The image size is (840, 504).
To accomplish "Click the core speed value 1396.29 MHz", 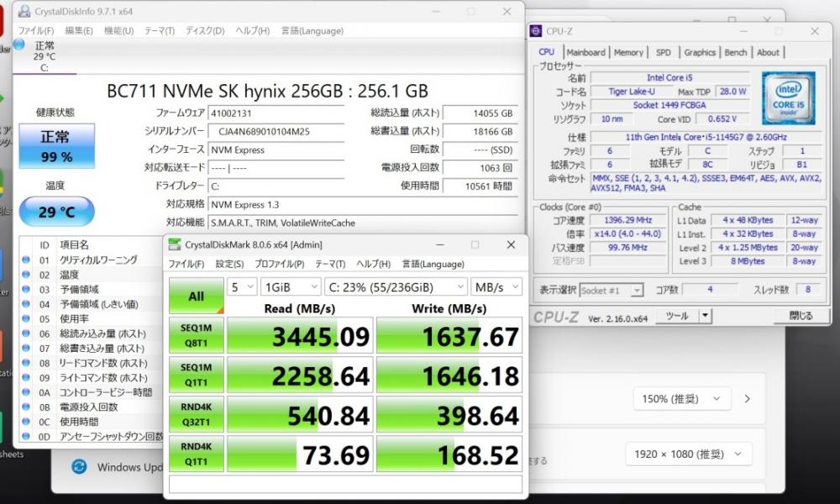I will [x=627, y=220].
